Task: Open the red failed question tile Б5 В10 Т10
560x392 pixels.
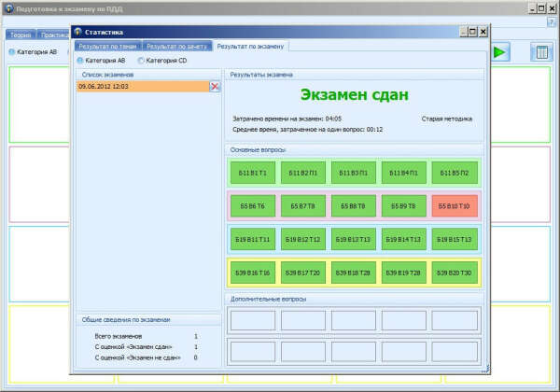Action: [x=455, y=206]
